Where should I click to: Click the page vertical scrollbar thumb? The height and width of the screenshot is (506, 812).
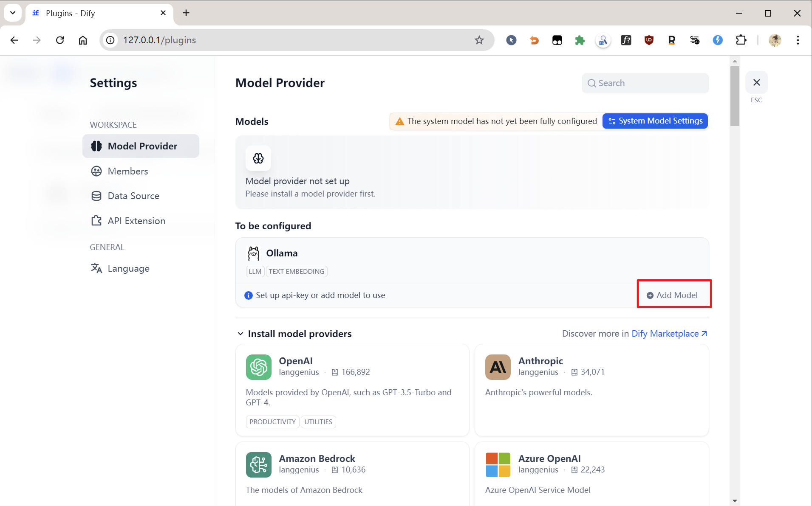click(735, 96)
